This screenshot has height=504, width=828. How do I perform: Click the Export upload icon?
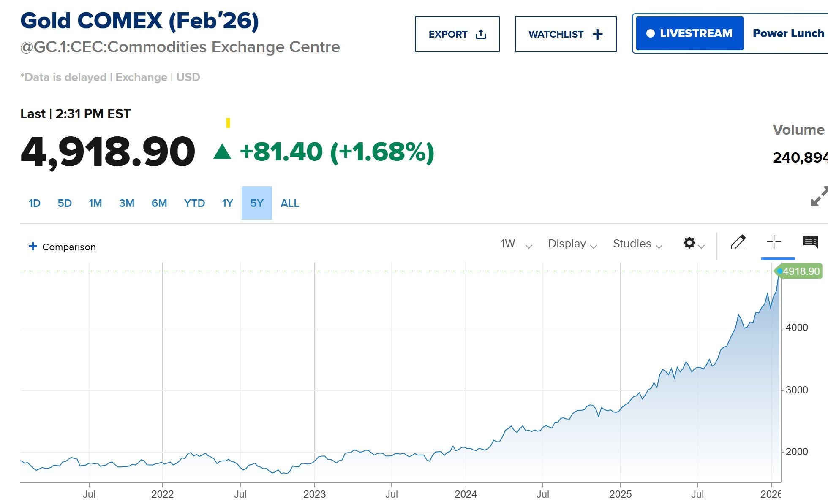(x=481, y=34)
